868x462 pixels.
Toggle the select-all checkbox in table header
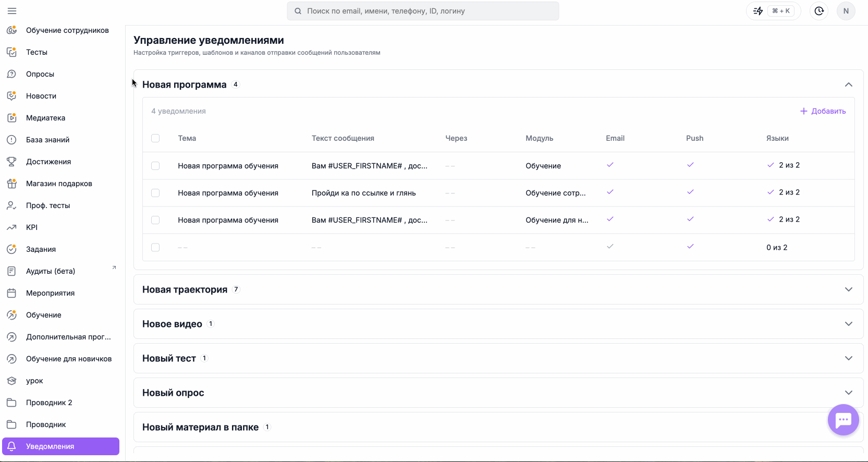[155, 138]
